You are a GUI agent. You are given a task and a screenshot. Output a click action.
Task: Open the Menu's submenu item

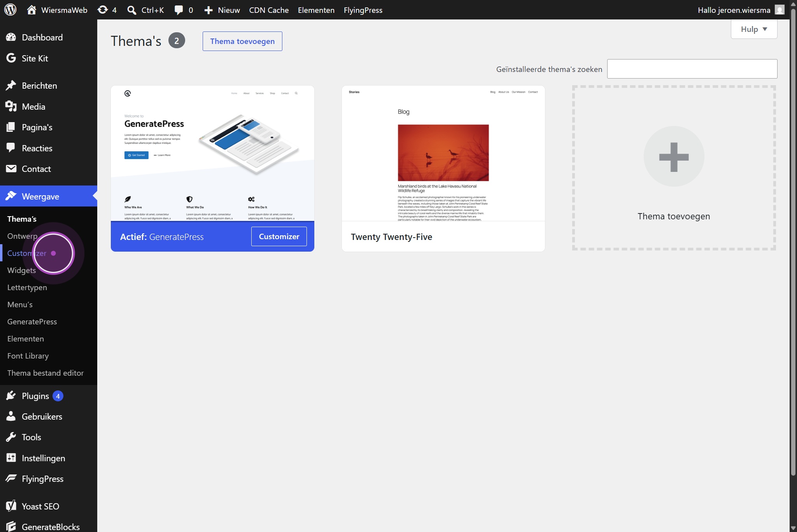[20, 304]
